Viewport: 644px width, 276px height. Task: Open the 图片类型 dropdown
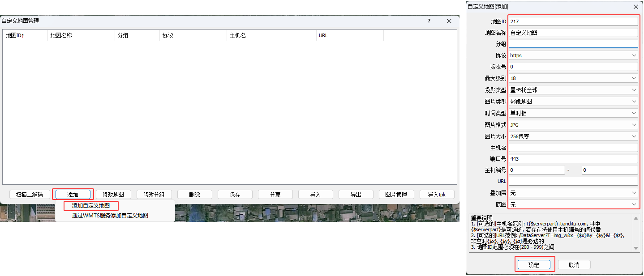coord(573,102)
